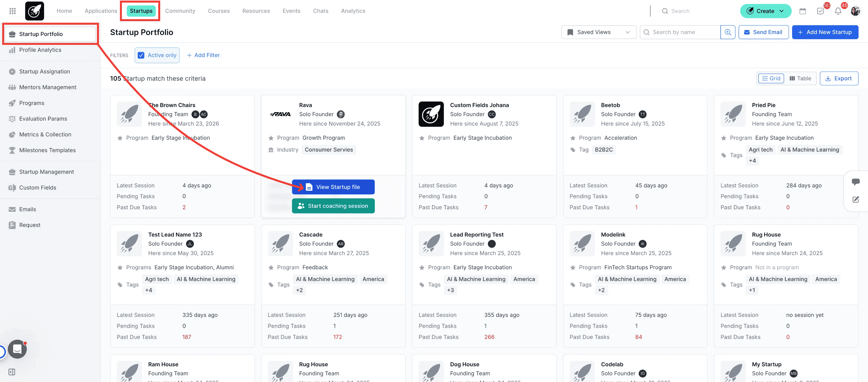
Task: Click the Send Email button
Action: click(x=763, y=32)
